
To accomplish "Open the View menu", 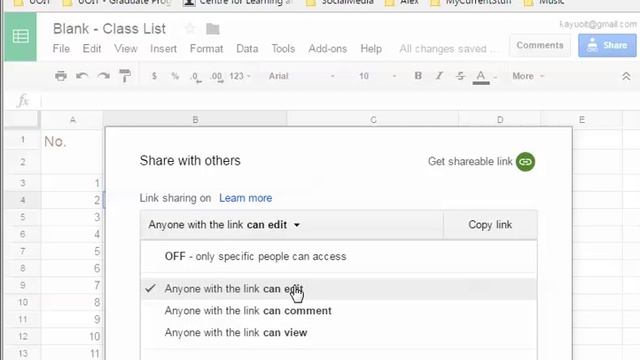I will 126,49.
